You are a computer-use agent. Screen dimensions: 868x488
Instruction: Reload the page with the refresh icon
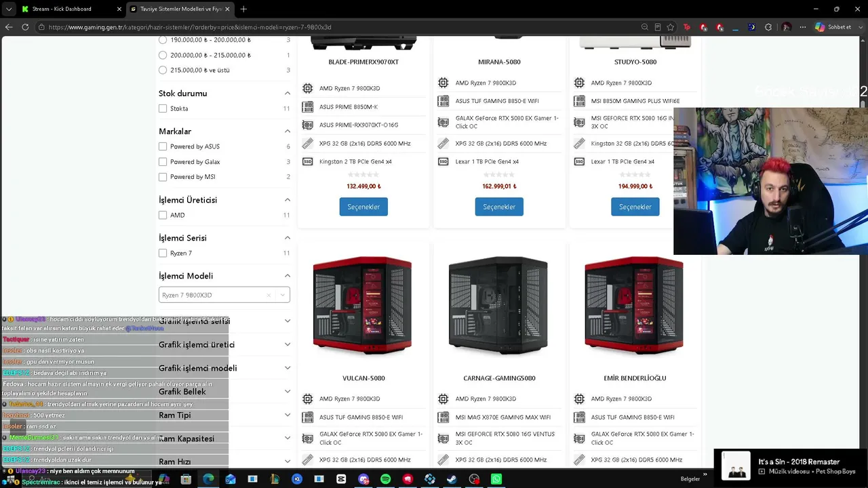pyautogui.click(x=25, y=27)
